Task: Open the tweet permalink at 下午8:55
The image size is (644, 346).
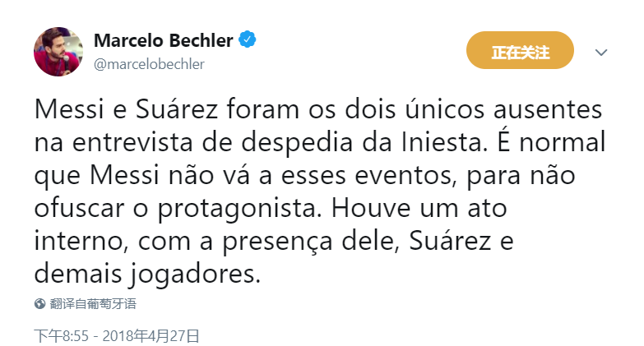Action: point(61,336)
